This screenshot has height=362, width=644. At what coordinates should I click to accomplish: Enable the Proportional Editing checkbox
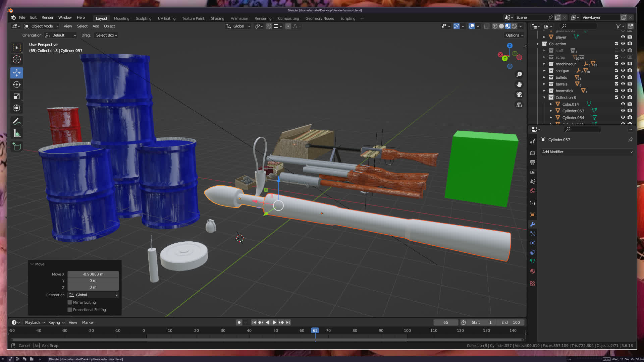point(70,310)
